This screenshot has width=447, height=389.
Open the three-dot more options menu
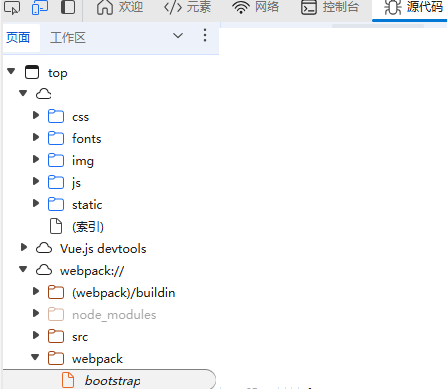[205, 35]
